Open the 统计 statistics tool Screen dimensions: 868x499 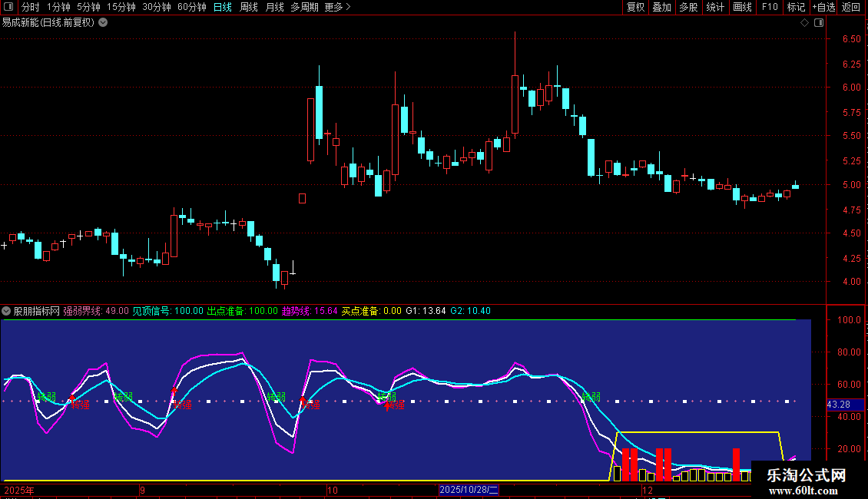coord(715,7)
